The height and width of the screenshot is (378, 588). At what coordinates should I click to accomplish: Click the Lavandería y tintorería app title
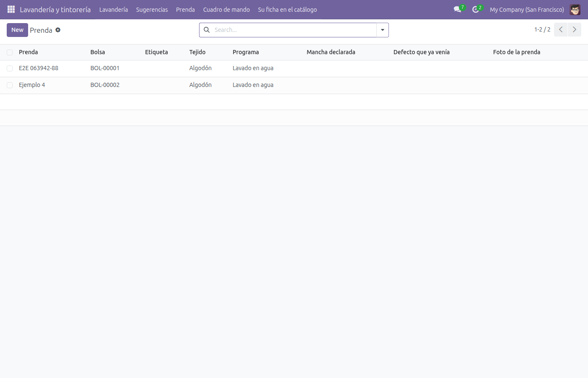click(x=55, y=9)
